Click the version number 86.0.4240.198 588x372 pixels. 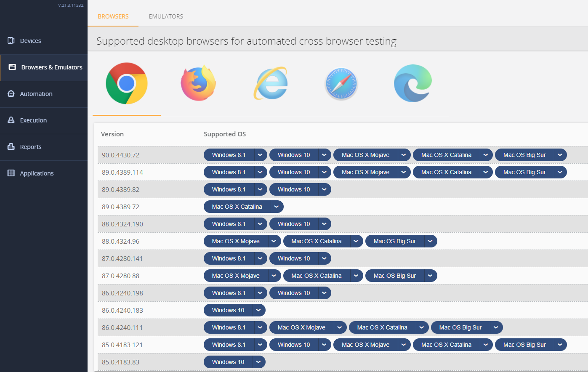click(x=122, y=293)
